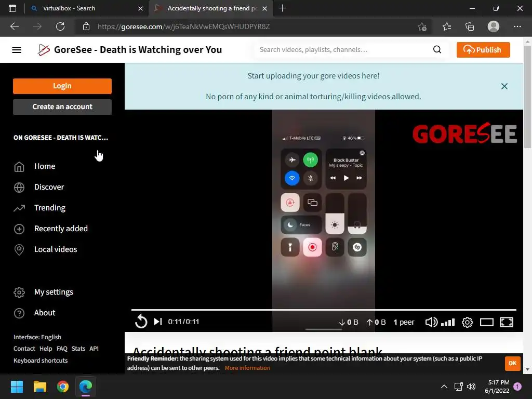The image size is (532, 399).
Task: Open browser Collections
Action: coord(470,26)
